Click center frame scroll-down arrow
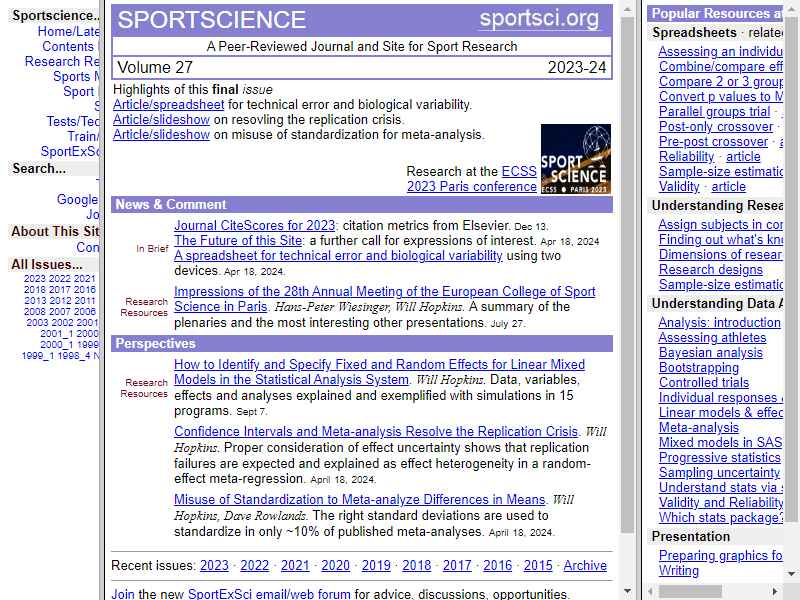 coord(628,591)
